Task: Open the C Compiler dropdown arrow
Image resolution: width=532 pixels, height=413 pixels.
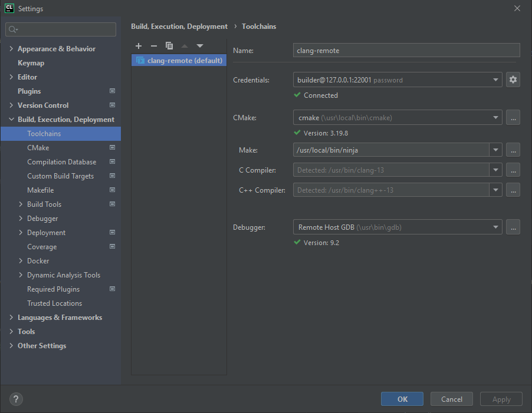Action: pos(495,170)
